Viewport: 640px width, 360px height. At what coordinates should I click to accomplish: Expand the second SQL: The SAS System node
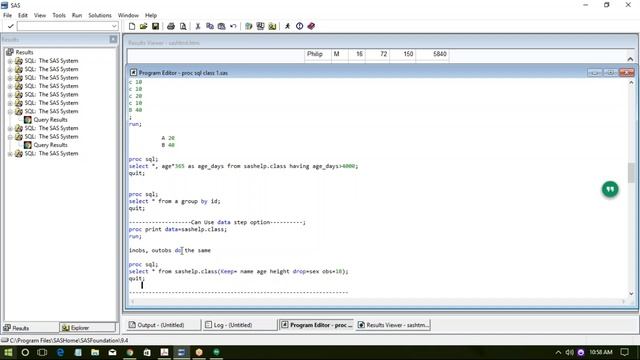click(10, 69)
